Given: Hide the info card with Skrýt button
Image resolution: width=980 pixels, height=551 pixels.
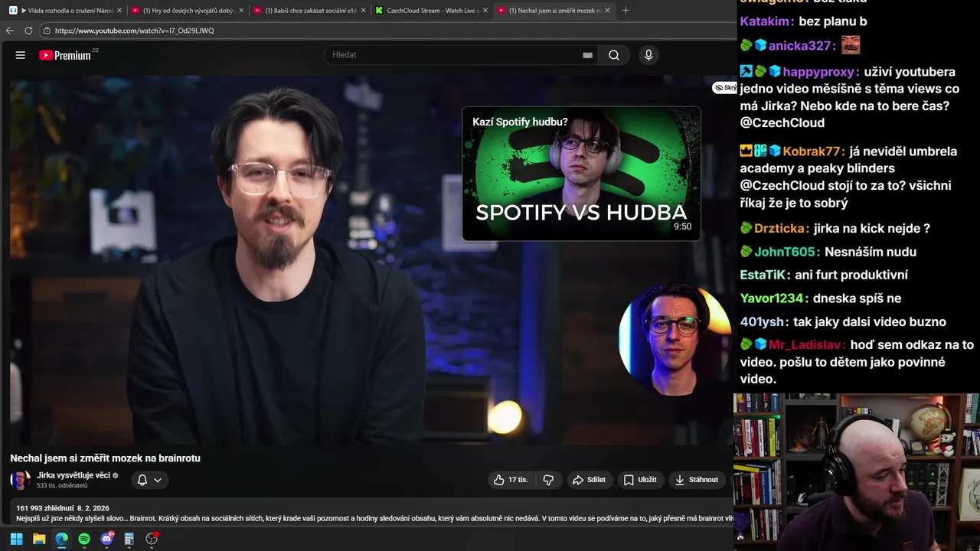Looking at the screenshot, I should tap(724, 88).
